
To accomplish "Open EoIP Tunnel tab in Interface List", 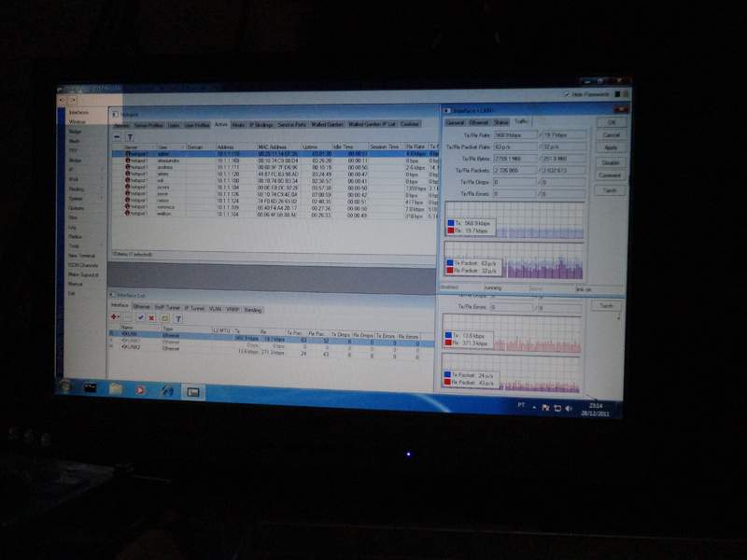I will tap(167, 308).
